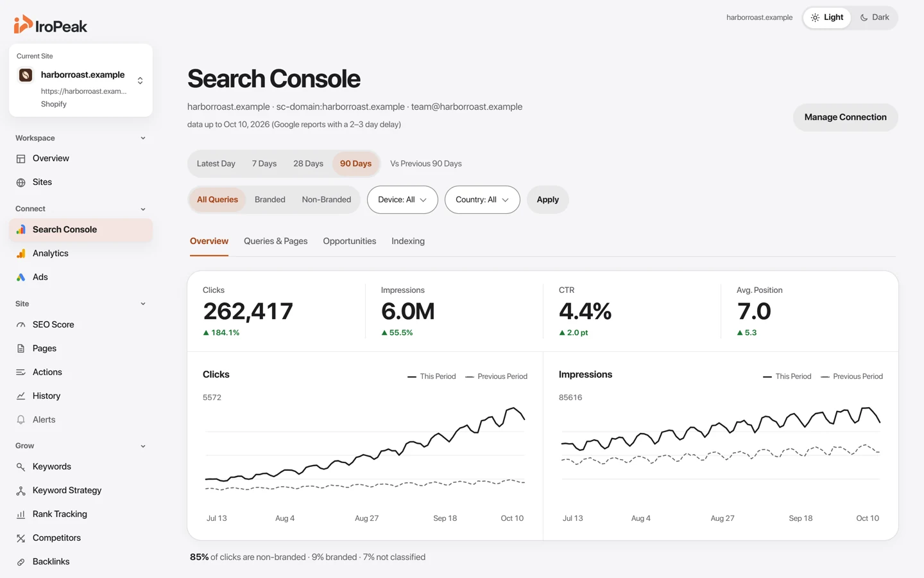Click the History trend-line icon
The height and width of the screenshot is (578, 924).
pos(21,396)
